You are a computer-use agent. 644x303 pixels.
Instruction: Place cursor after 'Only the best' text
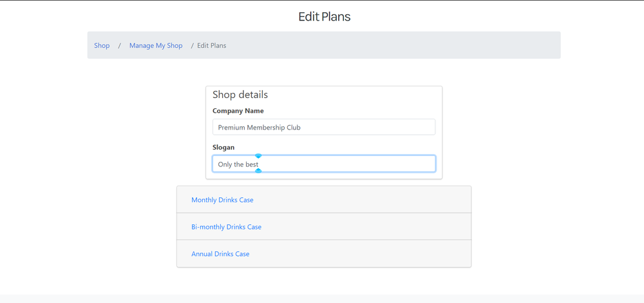click(x=259, y=164)
